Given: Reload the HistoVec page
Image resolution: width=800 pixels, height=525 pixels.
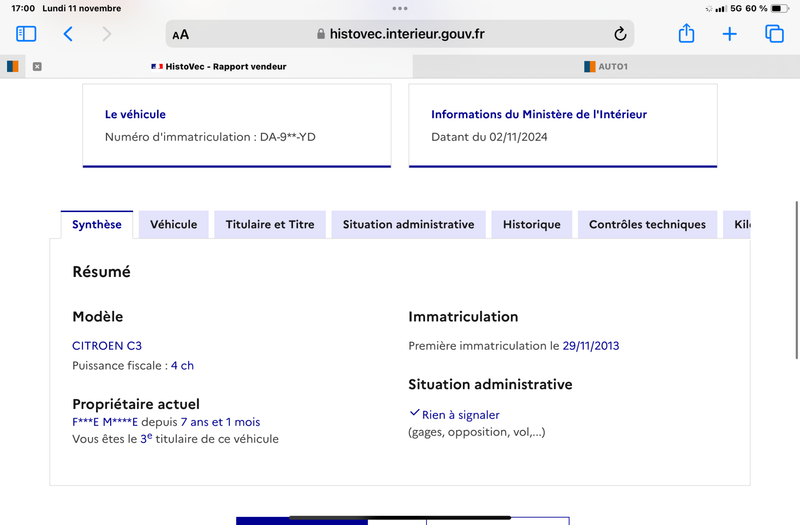Looking at the screenshot, I should coord(620,34).
